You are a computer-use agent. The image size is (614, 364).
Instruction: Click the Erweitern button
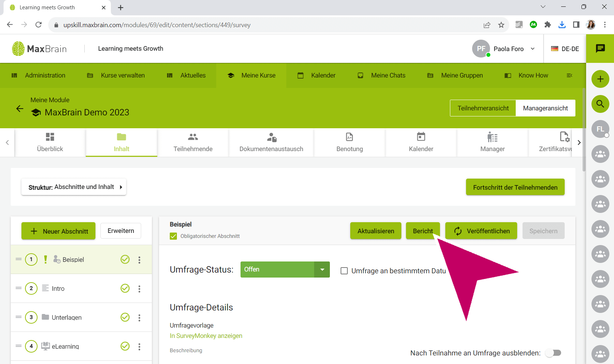pyautogui.click(x=121, y=231)
